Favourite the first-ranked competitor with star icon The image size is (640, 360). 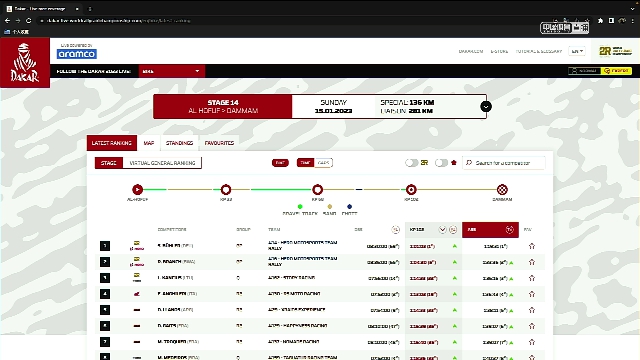click(531, 246)
